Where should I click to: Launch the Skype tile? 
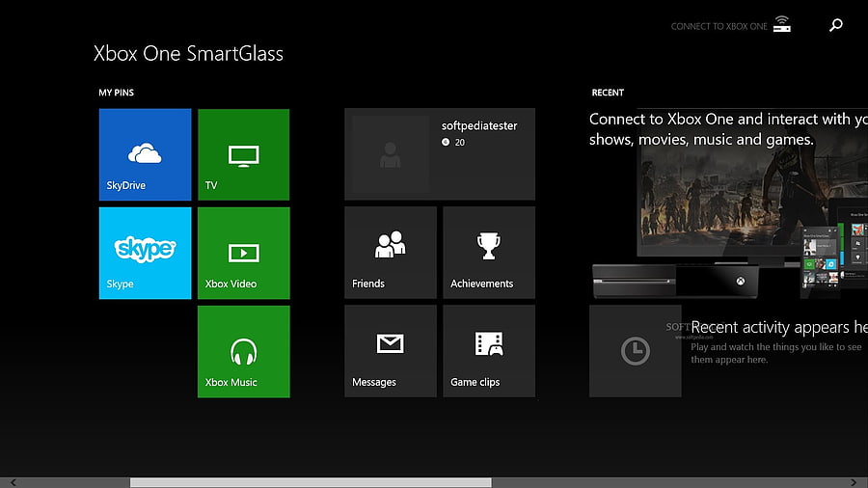(145, 253)
